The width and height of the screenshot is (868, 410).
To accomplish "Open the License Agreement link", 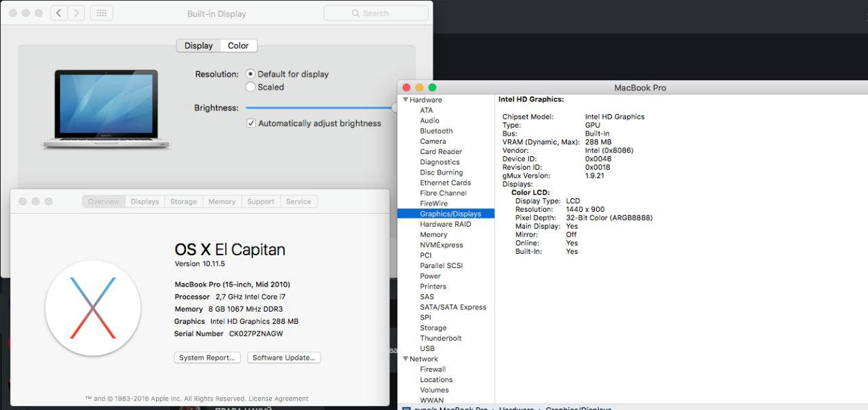I will coord(278,399).
